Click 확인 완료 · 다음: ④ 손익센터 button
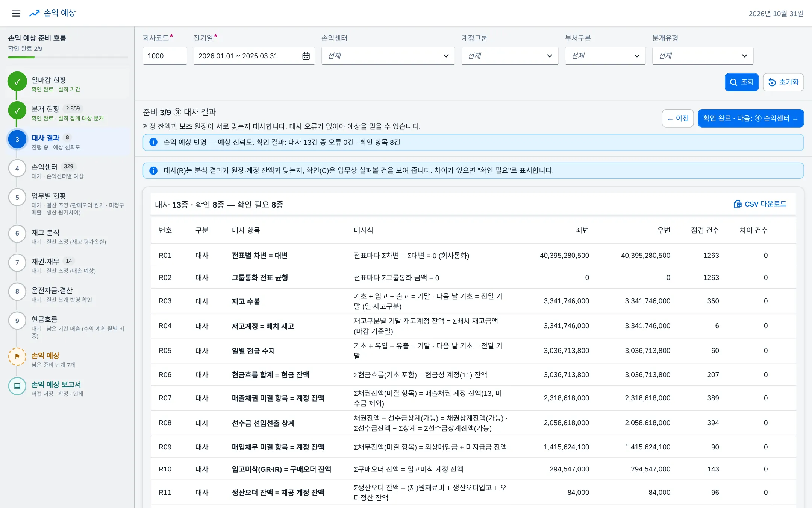Screen dimensions: 812x508 point(751,118)
